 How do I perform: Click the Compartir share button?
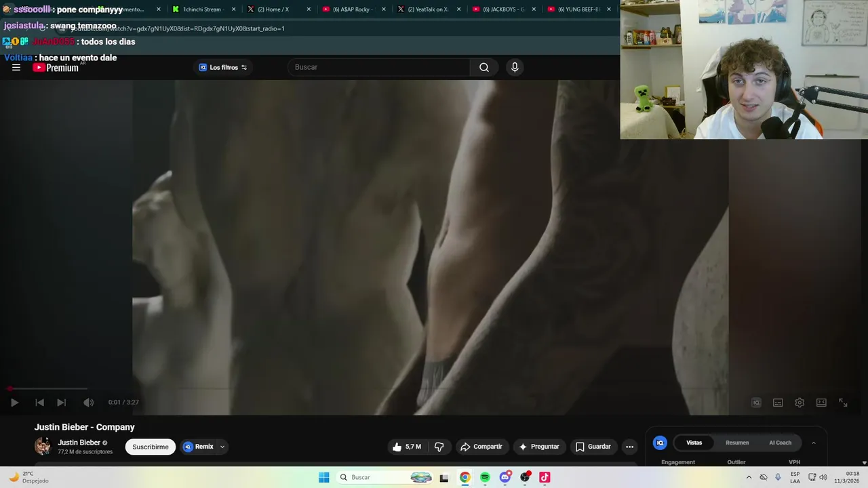(x=481, y=447)
